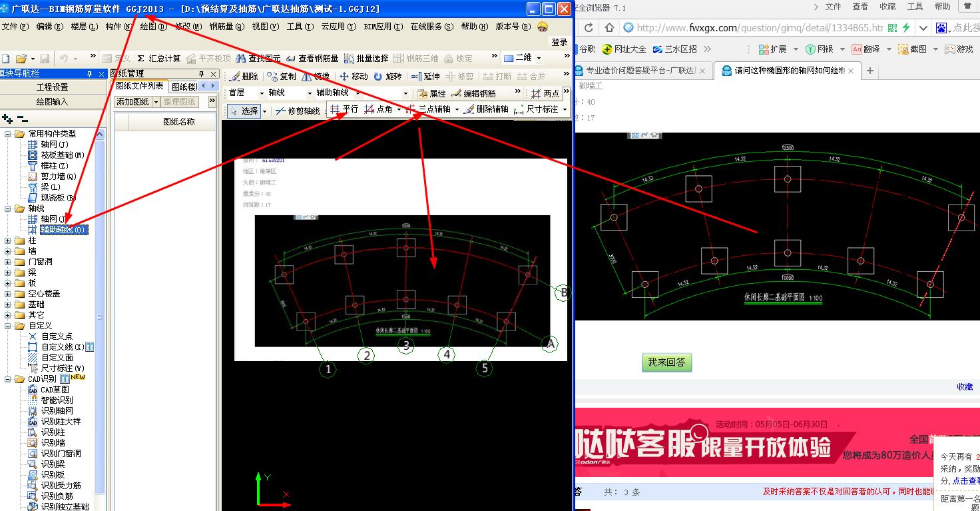Select the 平行 parallel axis tool
980x511 pixels.
pyautogui.click(x=344, y=110)
